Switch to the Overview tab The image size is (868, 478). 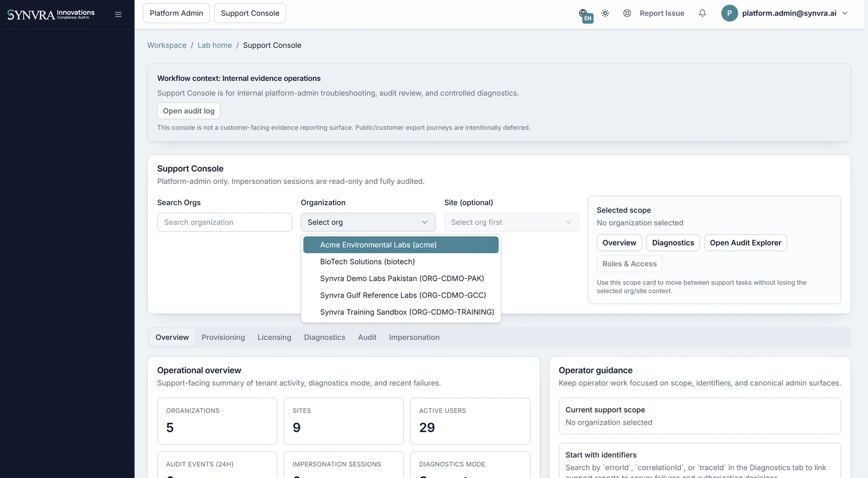click(172, 337)
